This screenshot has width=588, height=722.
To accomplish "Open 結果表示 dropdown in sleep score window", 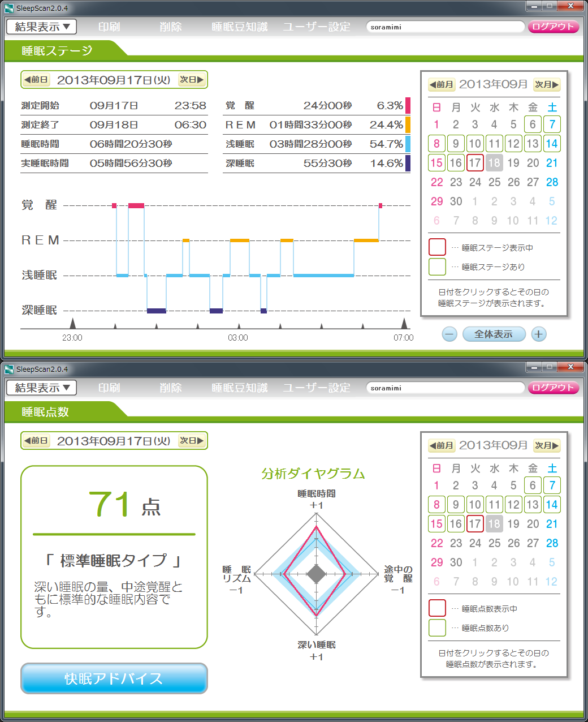I will click(42, 388).
